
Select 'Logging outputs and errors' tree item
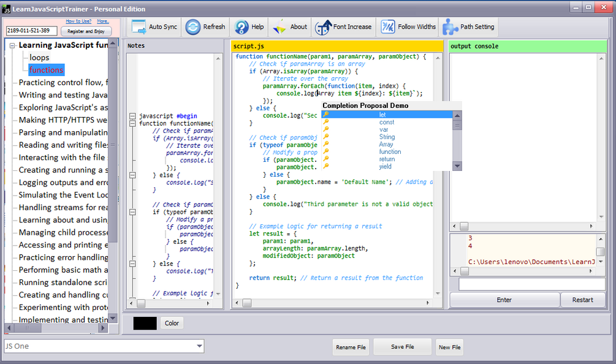pyautogui.click(x=63, y=183)
